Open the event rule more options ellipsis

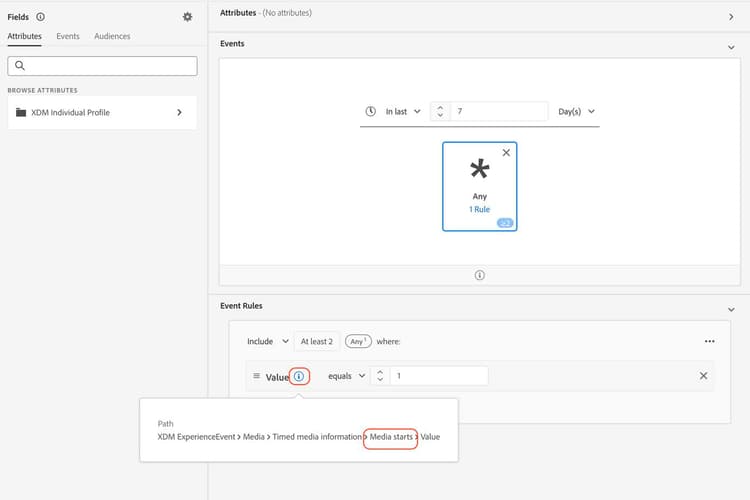pyautogui.click(x=709, y=341)
